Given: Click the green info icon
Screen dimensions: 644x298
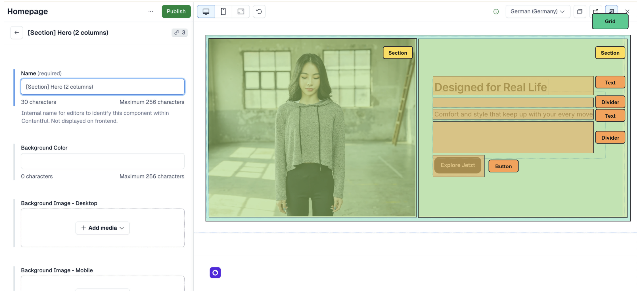Looking at the screenshot, I should 496,11.
